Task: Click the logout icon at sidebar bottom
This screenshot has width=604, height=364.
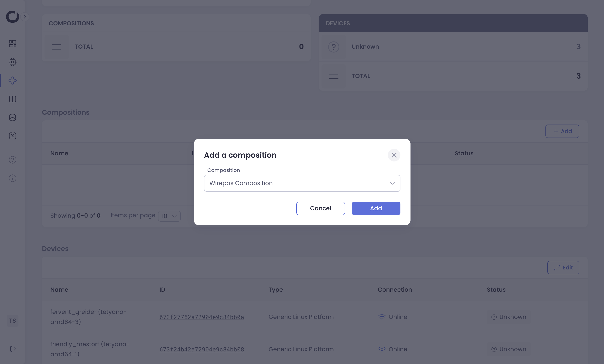Action: coord(13,349)
